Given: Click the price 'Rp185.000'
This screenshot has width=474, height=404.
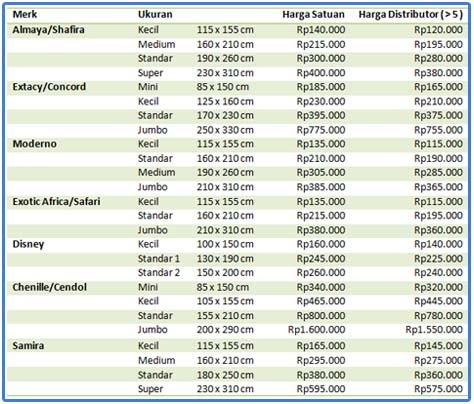Looking at the screenshot, I should pos(321,87).
